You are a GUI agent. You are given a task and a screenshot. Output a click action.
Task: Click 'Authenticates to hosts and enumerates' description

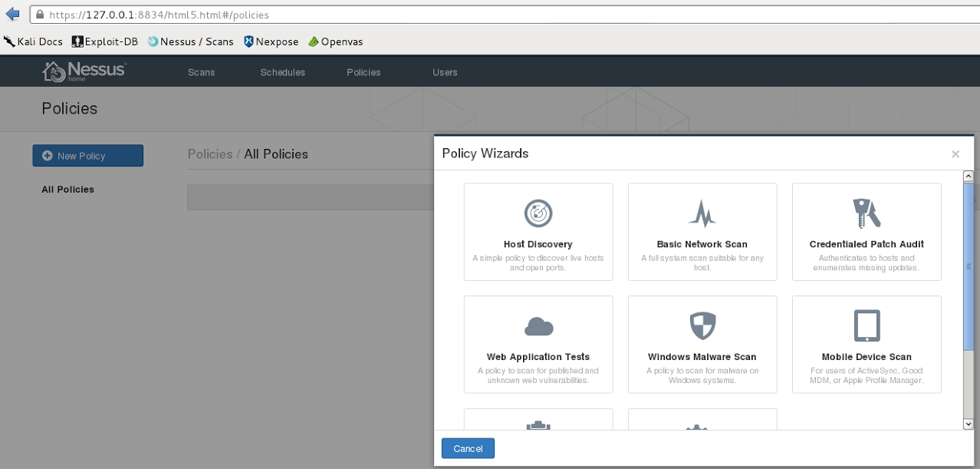coord(867,263)
